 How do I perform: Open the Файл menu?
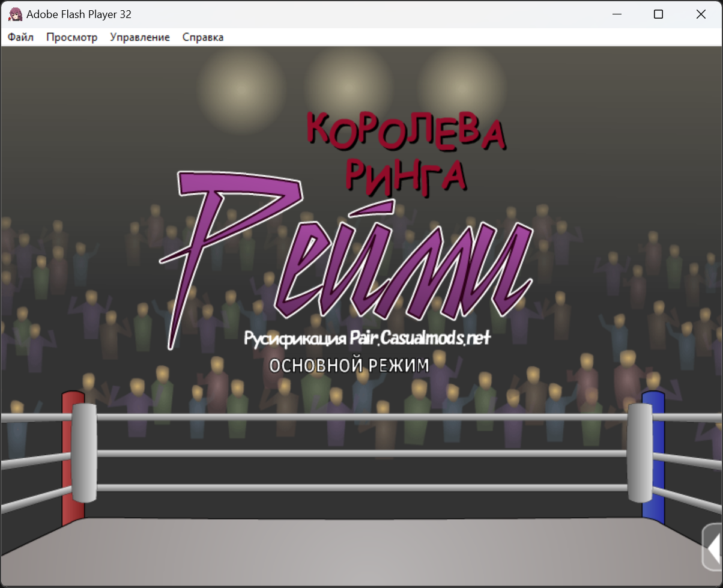point(21,37)
